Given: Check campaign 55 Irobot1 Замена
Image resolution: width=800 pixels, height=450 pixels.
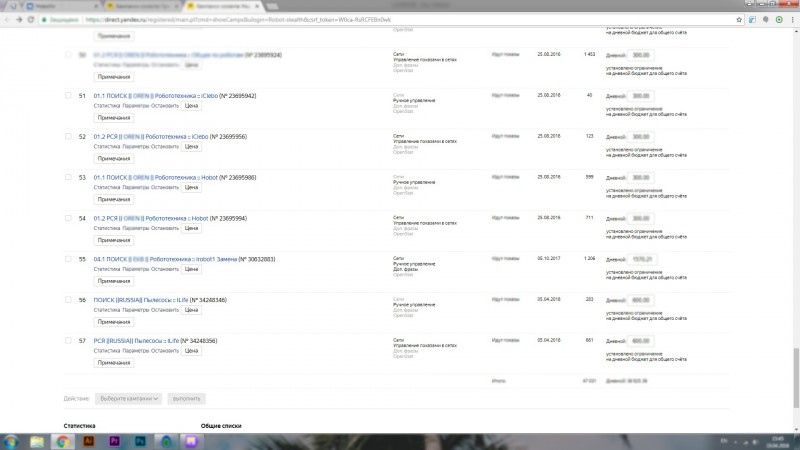Looking at the screenshot, I should tap(68, 259).
